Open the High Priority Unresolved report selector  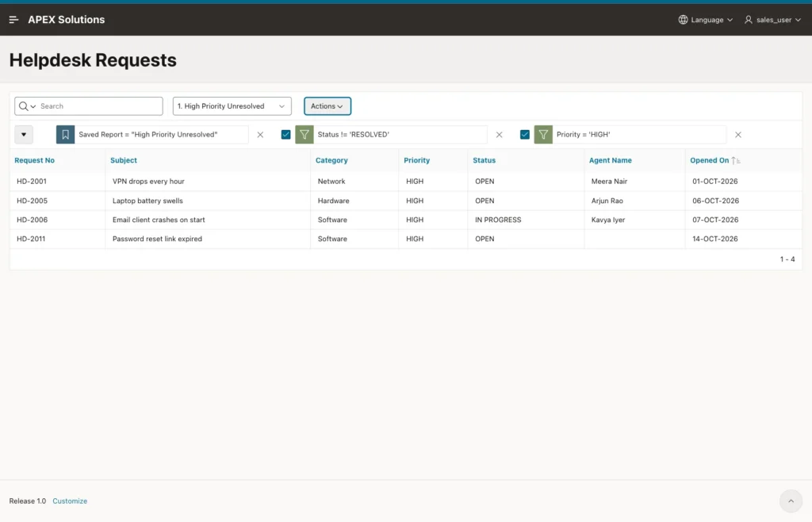point(232,106)
